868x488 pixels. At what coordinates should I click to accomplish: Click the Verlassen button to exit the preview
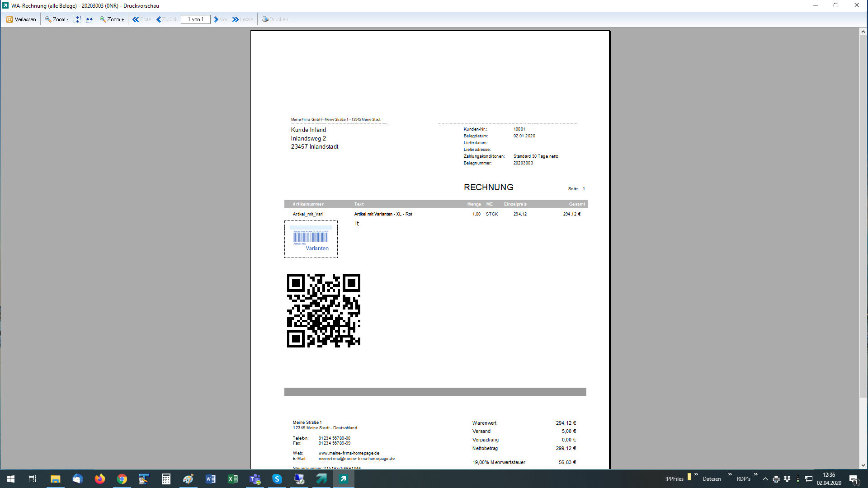tap(21, 19)
